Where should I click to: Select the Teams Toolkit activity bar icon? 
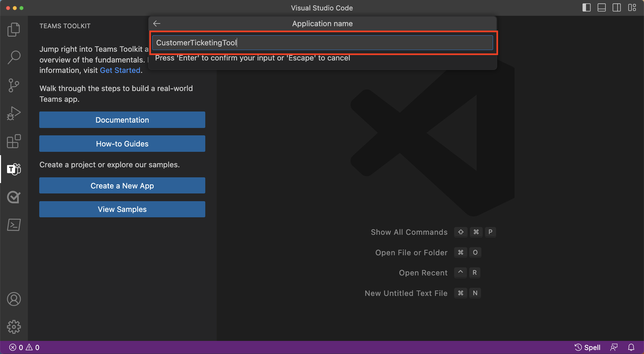tap(14, 169)
